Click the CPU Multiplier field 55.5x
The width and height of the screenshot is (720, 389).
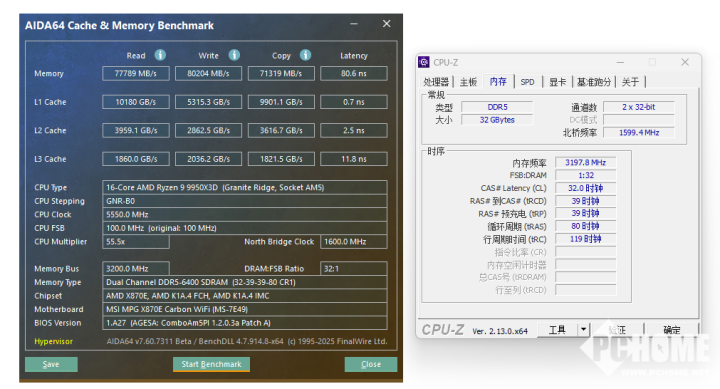point(135,242)
